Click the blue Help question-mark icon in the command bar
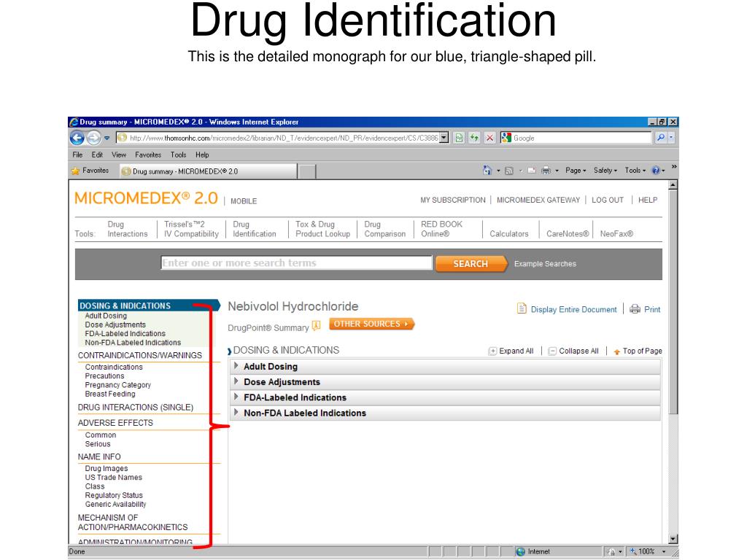Viewport: 747px width, 560px height. [656, 171]
